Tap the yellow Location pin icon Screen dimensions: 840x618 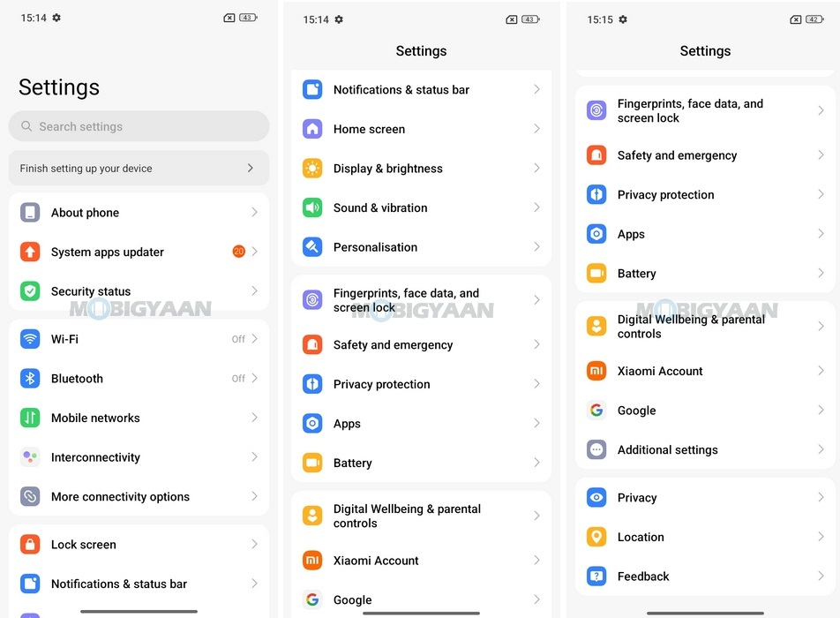[x=596, y=537]
